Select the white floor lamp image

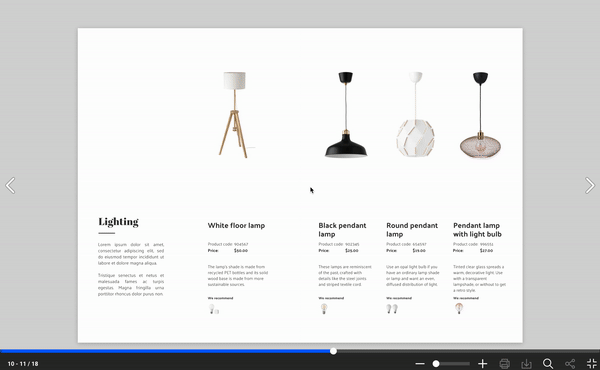click(x=234, y=115)
